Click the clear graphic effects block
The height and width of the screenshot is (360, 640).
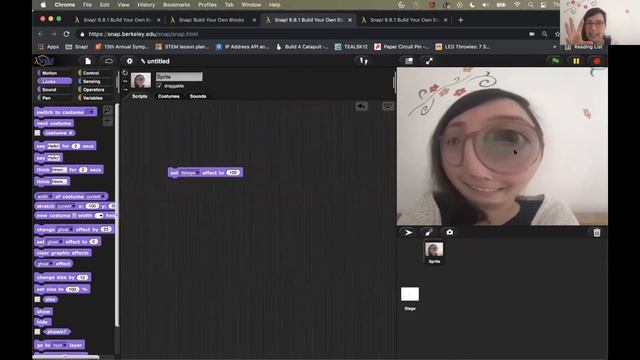tap(63, 253)
